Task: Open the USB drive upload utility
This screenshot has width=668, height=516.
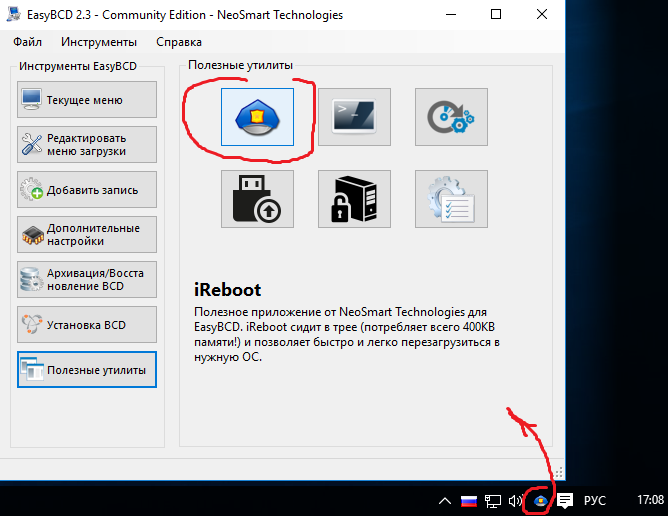Action: click(257, 199)
